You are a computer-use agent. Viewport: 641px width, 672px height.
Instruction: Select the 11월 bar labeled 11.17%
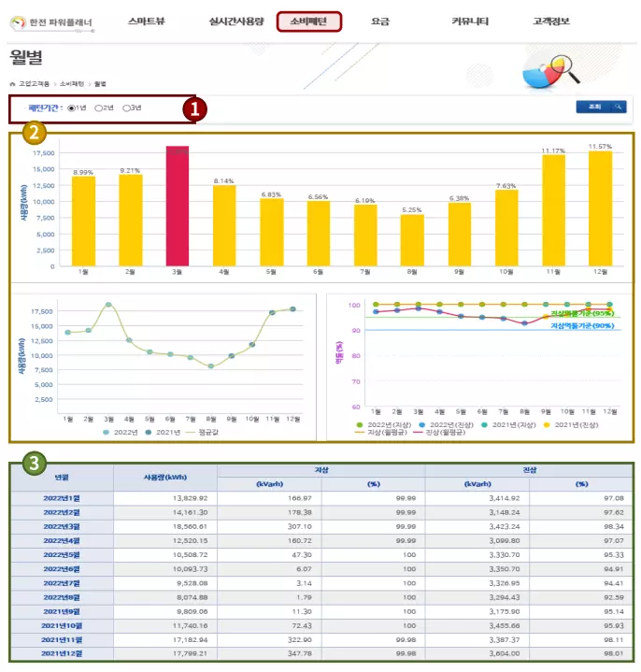[x=553, y=210]
